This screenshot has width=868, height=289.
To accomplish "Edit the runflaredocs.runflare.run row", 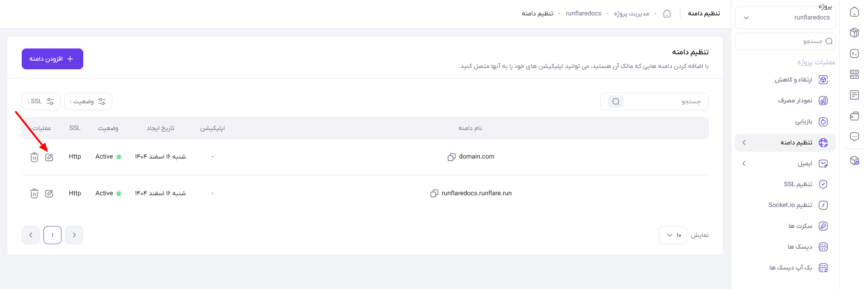I will (49, 194).
